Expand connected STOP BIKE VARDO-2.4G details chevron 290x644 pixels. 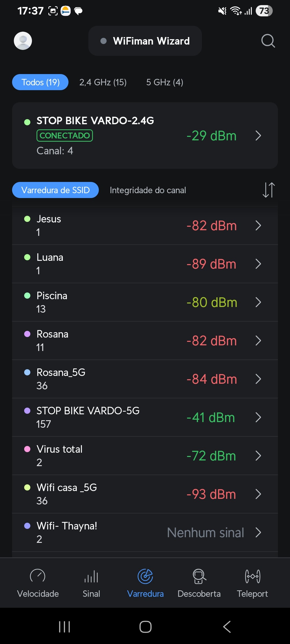point(258,136)
